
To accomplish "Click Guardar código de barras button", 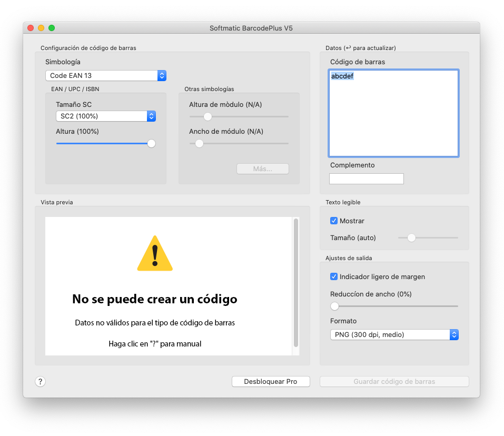I will pos(394,381).
